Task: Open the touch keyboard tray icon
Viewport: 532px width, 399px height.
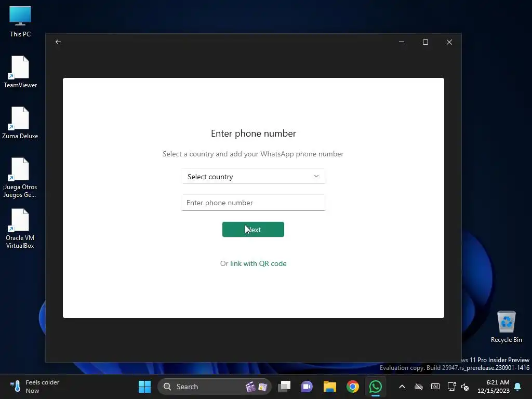Action: pos(435,387)
